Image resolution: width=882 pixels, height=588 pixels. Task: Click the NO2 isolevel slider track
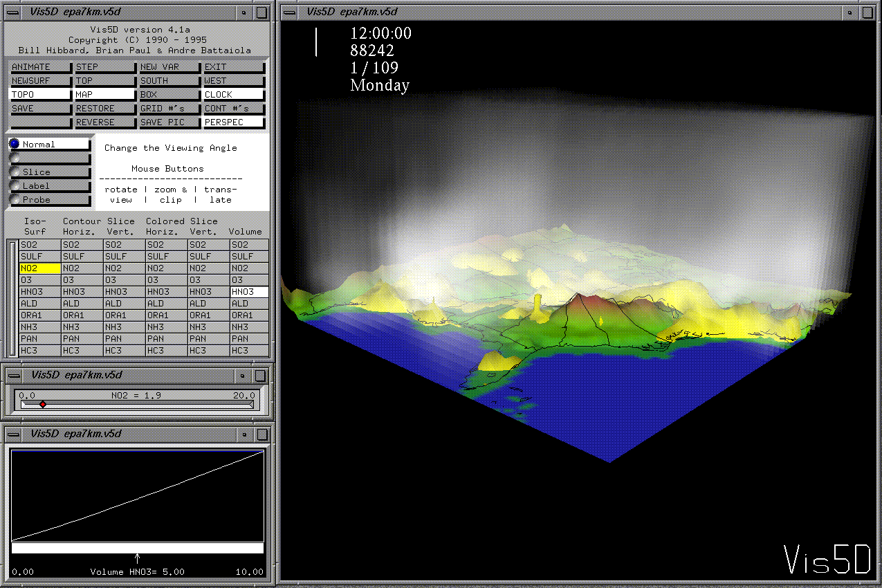point(137,405)
